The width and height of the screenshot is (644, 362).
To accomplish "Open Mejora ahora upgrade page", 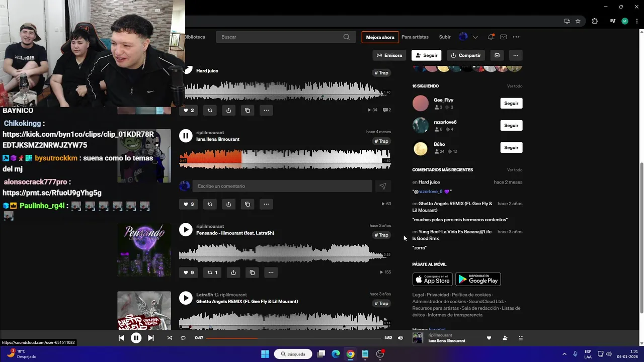I will [x=380, y=37].
